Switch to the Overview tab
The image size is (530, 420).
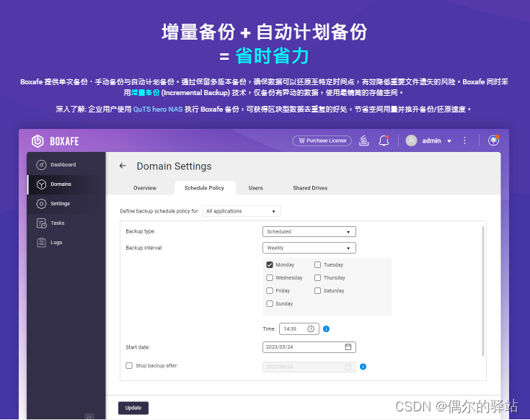(145, 188)
